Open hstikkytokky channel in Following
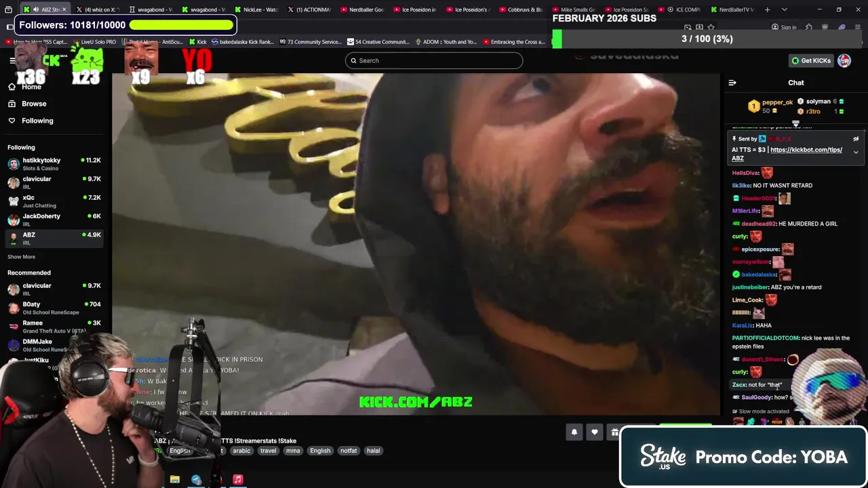This screenshot has height=488, width=868. 54,164
